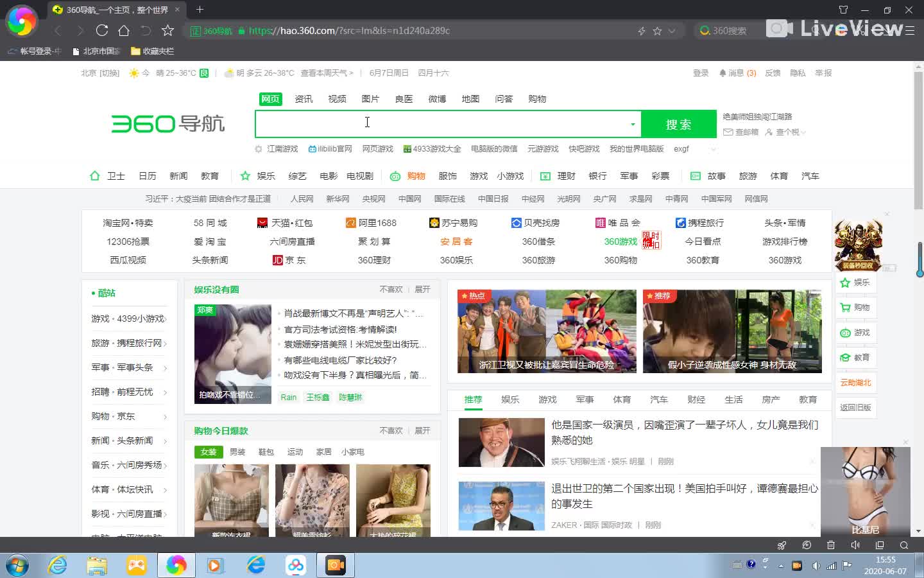The image size is (924, 578).
Task: Click the lightning speed-mode icon in address bar
Action: click(641, 31)
